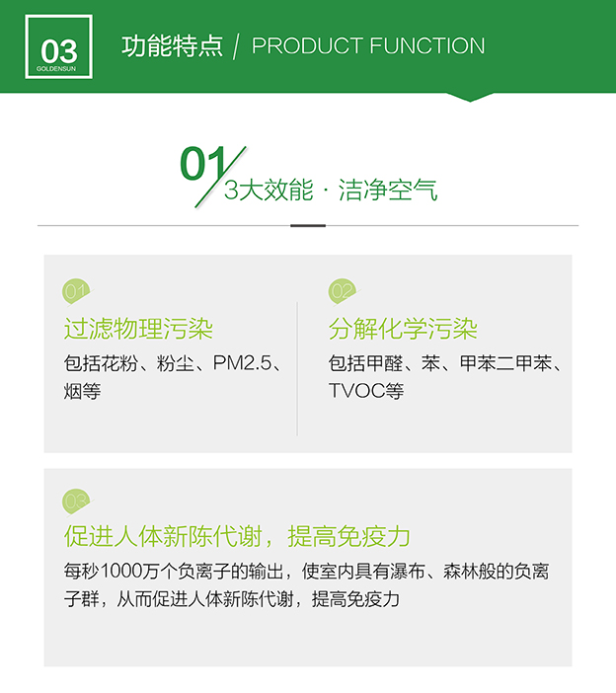The image size is (616, 693).
Task: Click the green 02 speech bubble icon
Action: click(342, 291)
